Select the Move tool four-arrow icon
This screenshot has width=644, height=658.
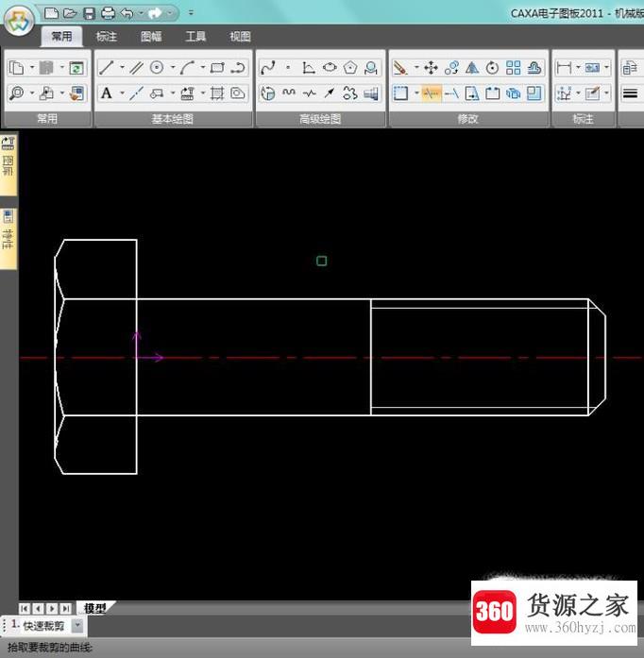(x=431, y=68)
